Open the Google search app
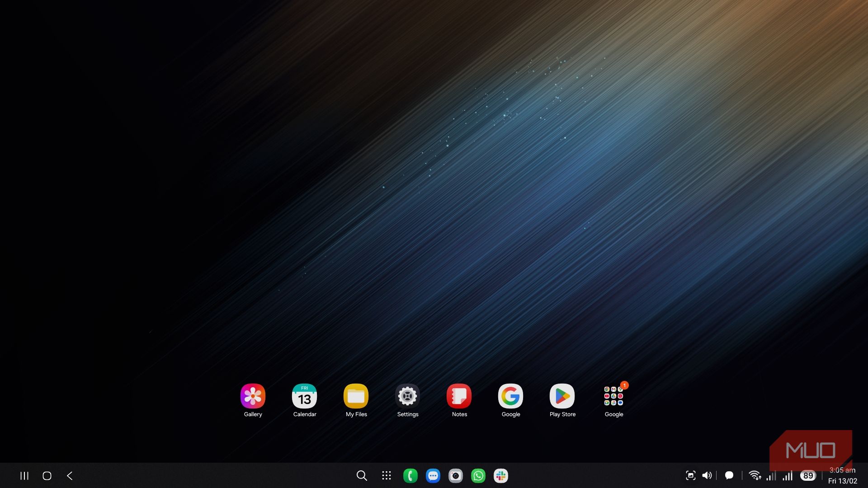868x488 pixels. [510, 396]
